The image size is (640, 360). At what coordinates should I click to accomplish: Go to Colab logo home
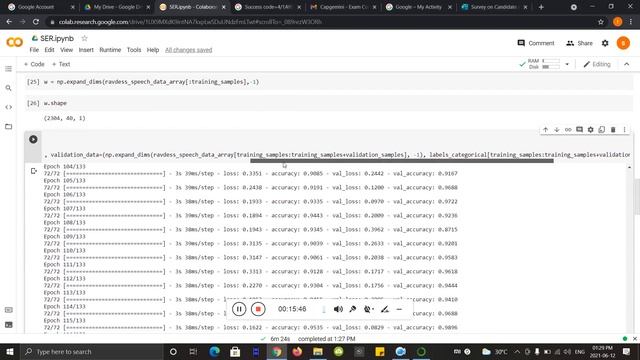14,42
